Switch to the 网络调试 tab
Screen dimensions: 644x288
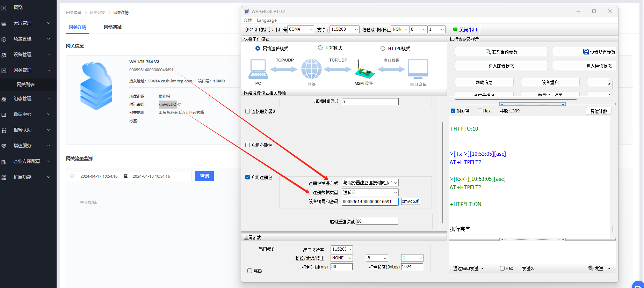click(113, 27)
